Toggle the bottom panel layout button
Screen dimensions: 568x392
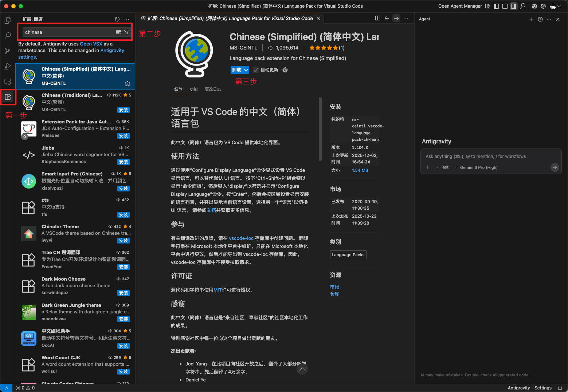(505, 6)
